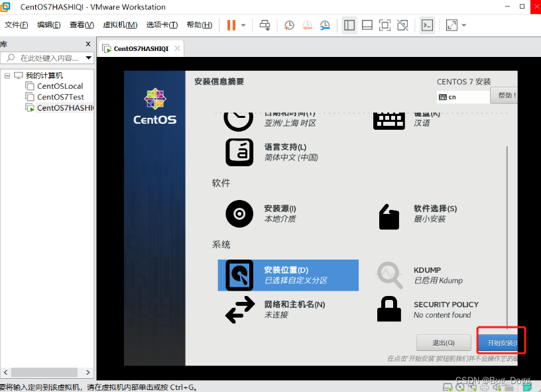The width and height of the screenshot is (541, 392).
Task: Click the installer summary vertical scrollbar
Action: point(507,238)
